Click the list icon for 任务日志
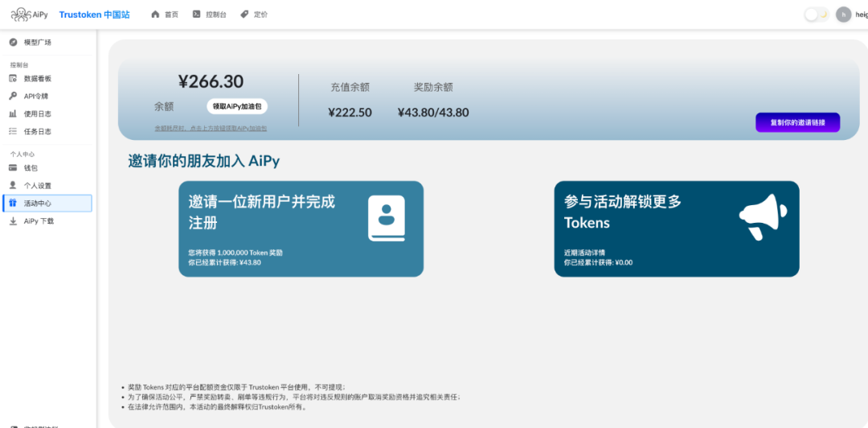This screenshot has width=868, height=428. (x=13, y=131)
